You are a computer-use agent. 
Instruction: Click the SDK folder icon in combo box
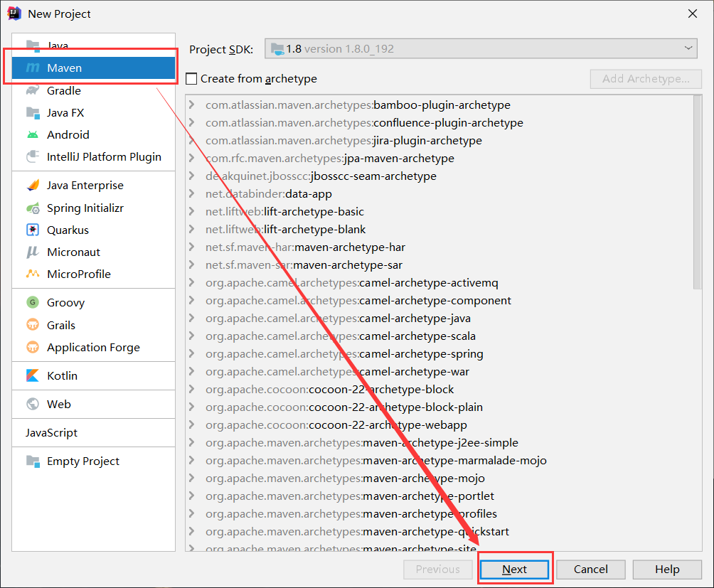point(277,48)
